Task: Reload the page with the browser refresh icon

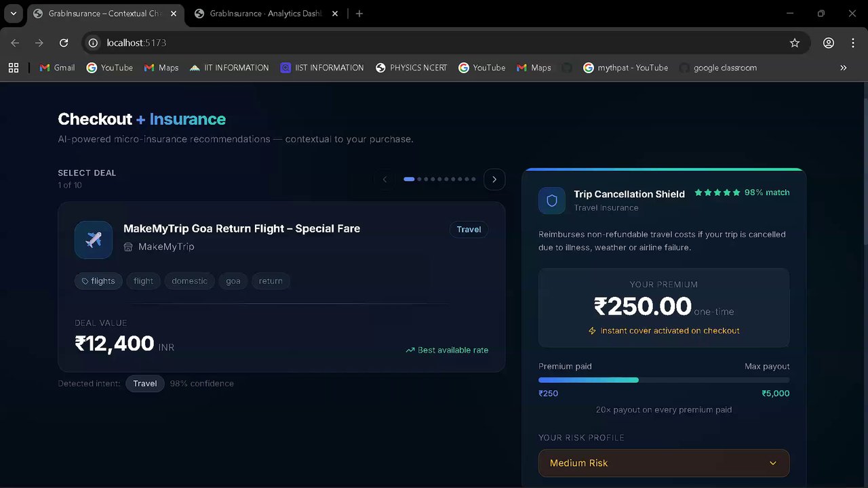Action: point(64,43)
